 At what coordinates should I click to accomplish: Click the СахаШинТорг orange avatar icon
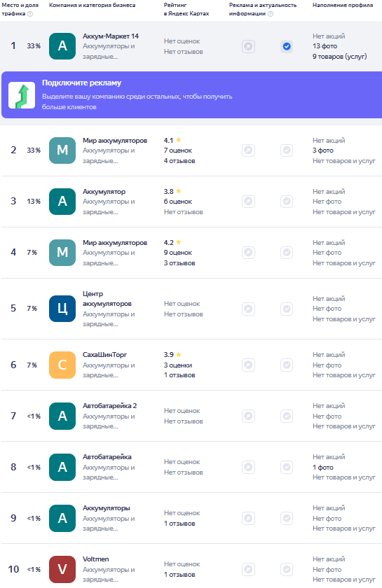[62, 365]
